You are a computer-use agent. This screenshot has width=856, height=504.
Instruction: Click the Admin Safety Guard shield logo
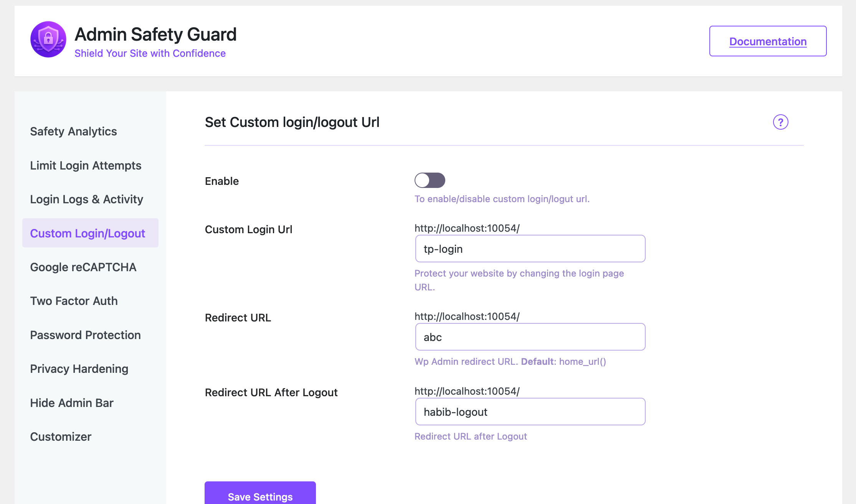tap(48, 40)
